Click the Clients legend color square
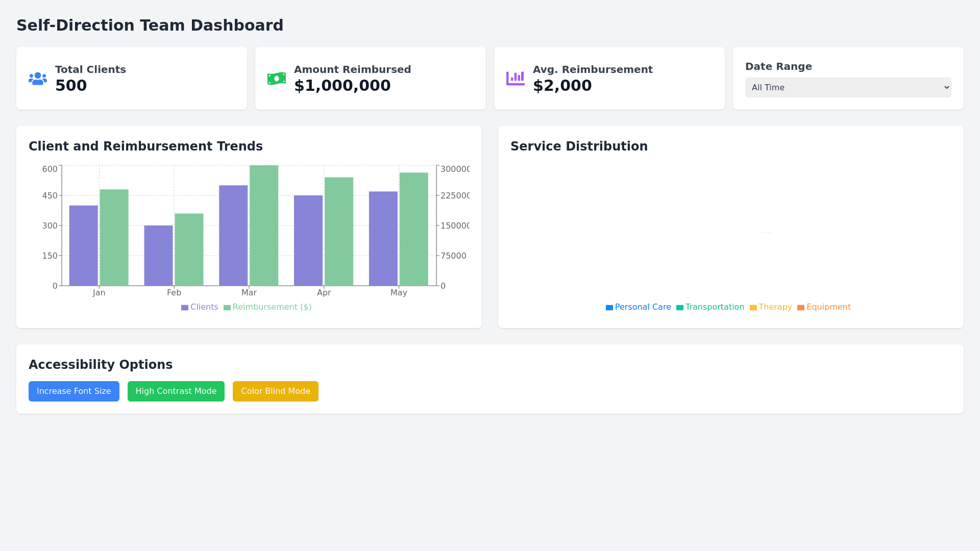The image size is (980, 551). pos(185,308)
